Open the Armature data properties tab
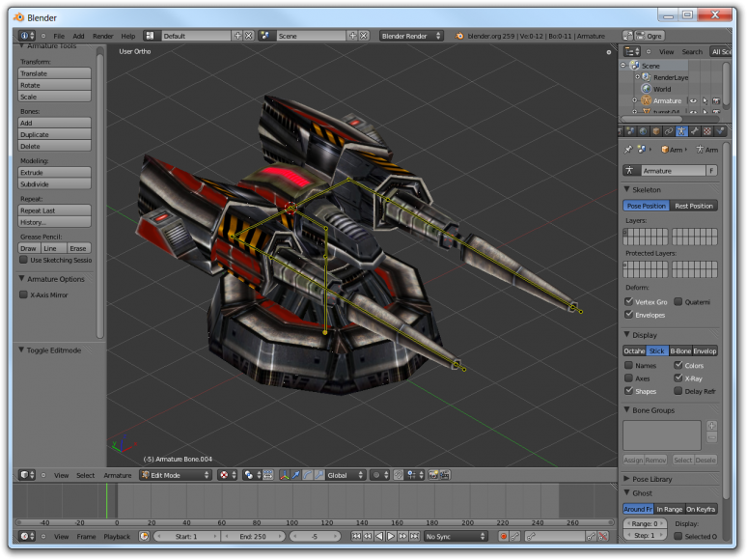 (x=682, y=131)
